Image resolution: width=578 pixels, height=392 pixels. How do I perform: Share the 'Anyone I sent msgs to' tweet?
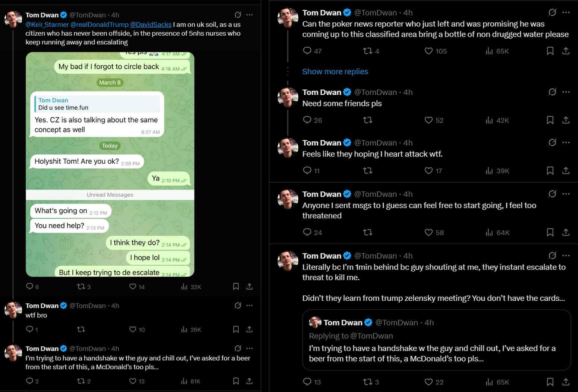(566, 233)
